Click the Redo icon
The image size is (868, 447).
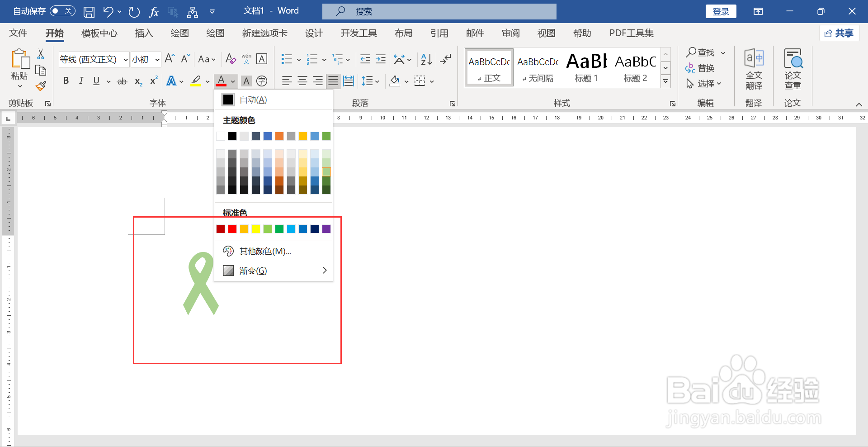pyautogui.click(x=134, y=12)
